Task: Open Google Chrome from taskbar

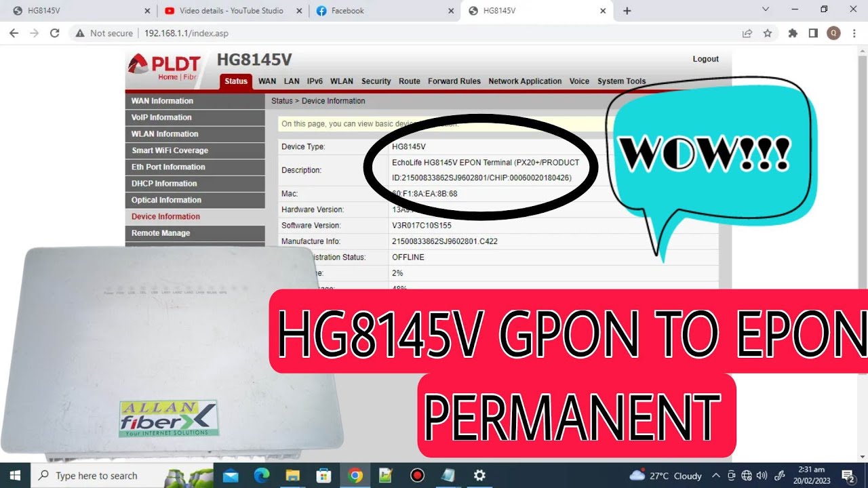Action: coord(355,475)
